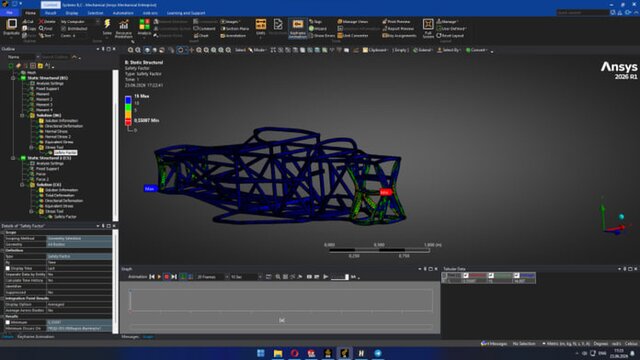Click the Analysis colored grid icon
Image resolution: width=640 pixels, height=360 pixels.
(144, 24)
